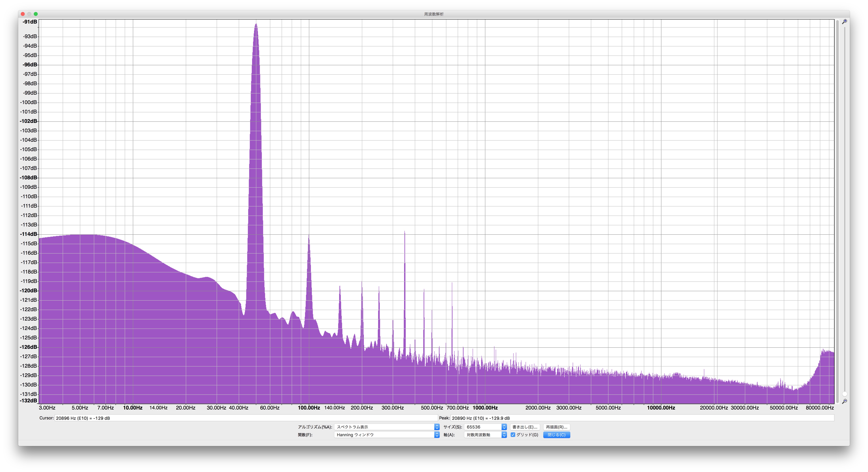Click the 1000.00Hz axis label
868x472 pixels.
(x=485, y=408)
